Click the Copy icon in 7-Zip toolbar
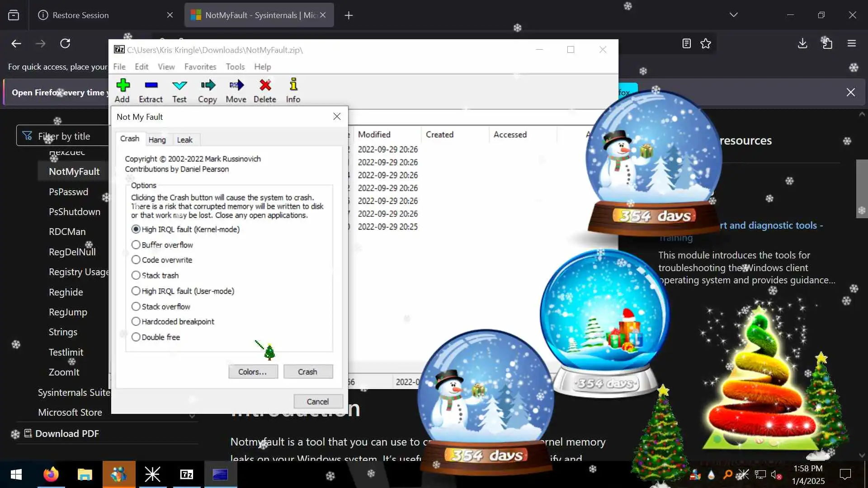The height and width of the screenshot is (488, 868). click(208, 90)
